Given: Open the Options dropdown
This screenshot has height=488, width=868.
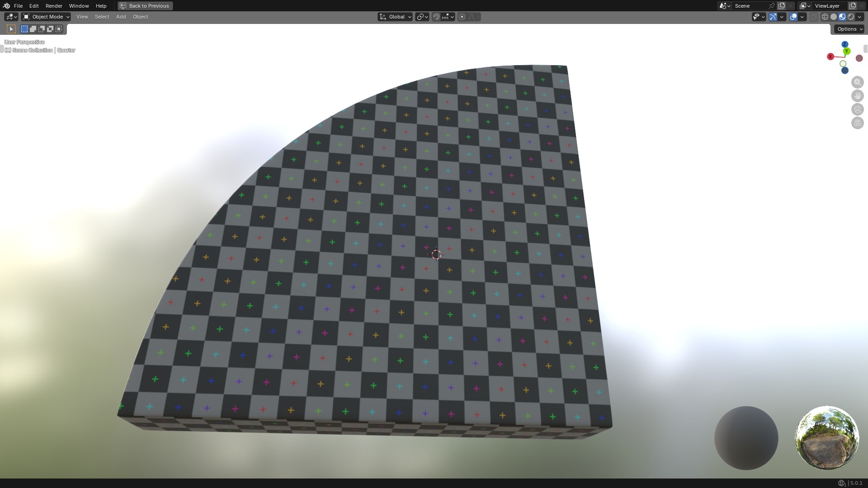Looking at the screenshot, I should 849,29.
